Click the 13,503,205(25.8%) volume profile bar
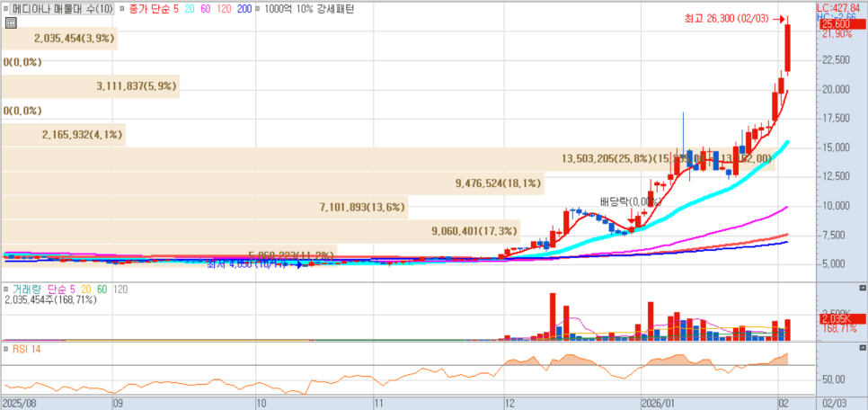 point(387,159)
